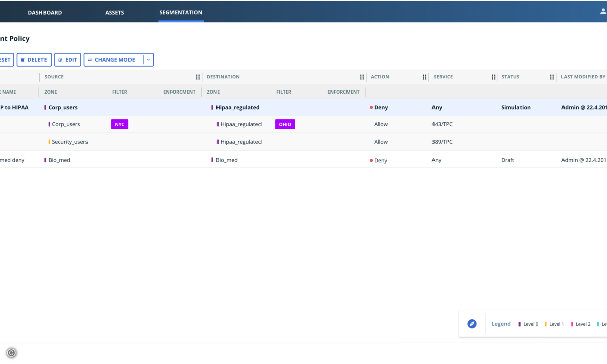Click the Source column header
This screenshot has width=607, height=364.
point(54,77)
